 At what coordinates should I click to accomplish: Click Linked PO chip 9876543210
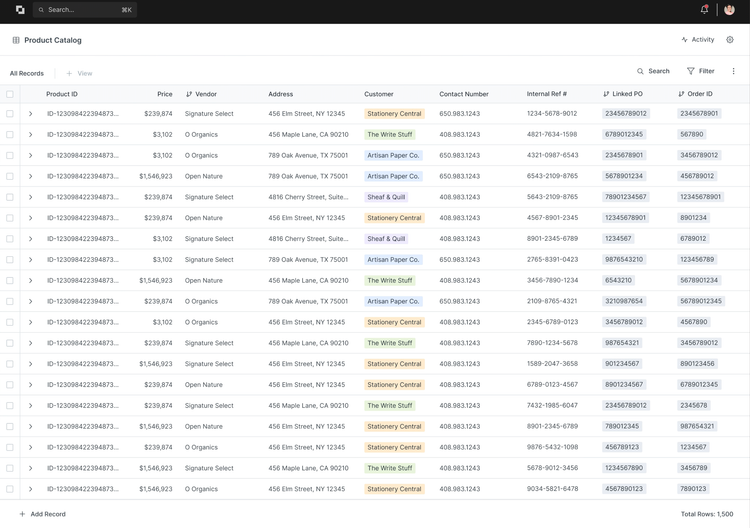click(624, 260)
